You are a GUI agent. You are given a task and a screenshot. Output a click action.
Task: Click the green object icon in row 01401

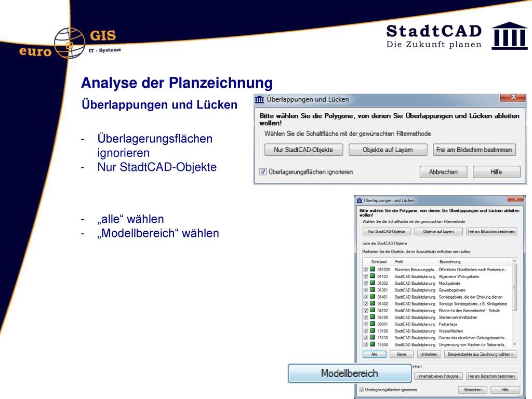point(372,297)
